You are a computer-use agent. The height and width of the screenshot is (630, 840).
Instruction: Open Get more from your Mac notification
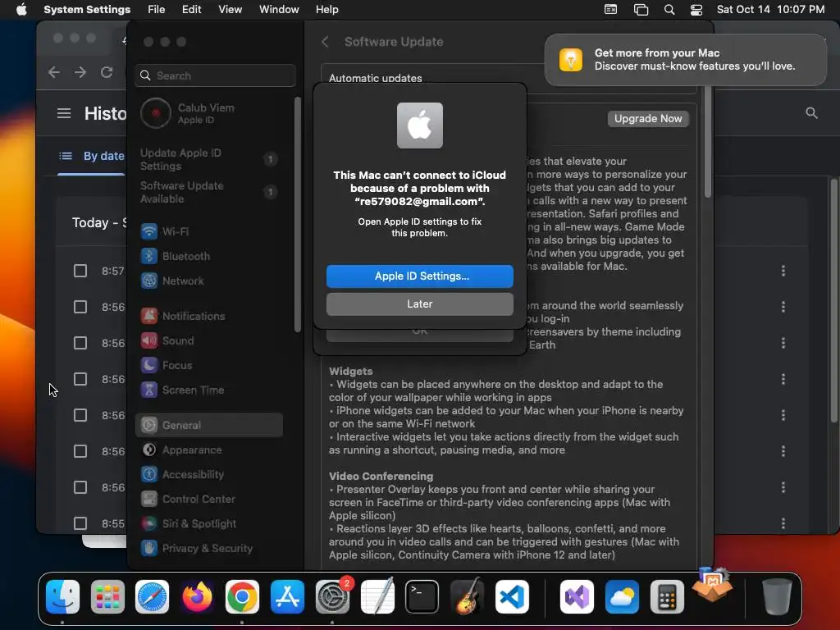pyautogui.click(x=685, y=59)
